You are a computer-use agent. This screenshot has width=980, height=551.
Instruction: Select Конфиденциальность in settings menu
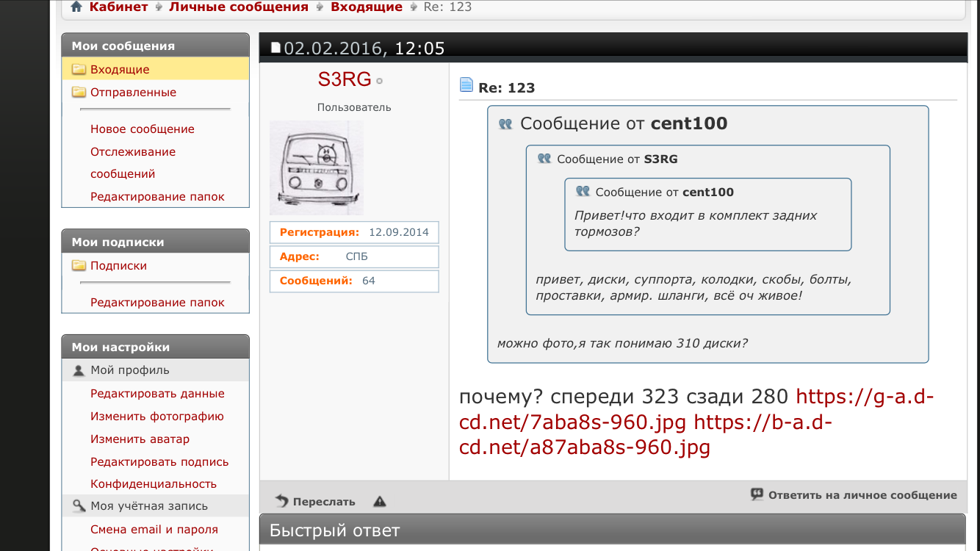[154, 484]
